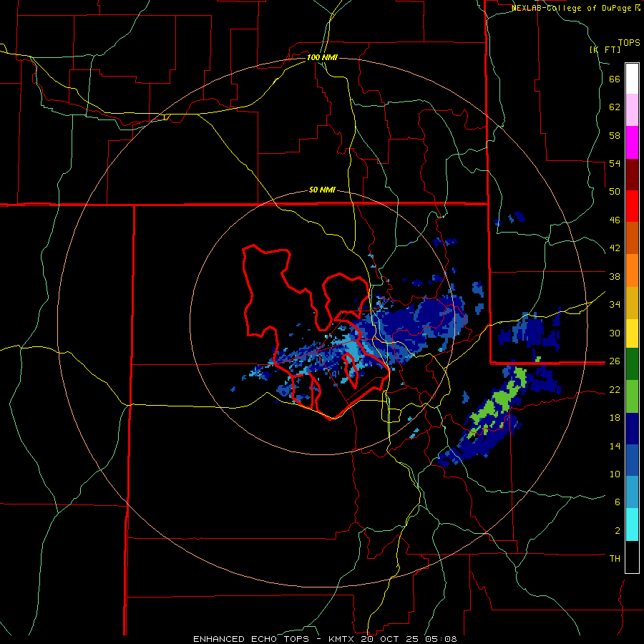The image size is (644, 644).
Task: Click the "34" legend value
Action: coord(615,304)
